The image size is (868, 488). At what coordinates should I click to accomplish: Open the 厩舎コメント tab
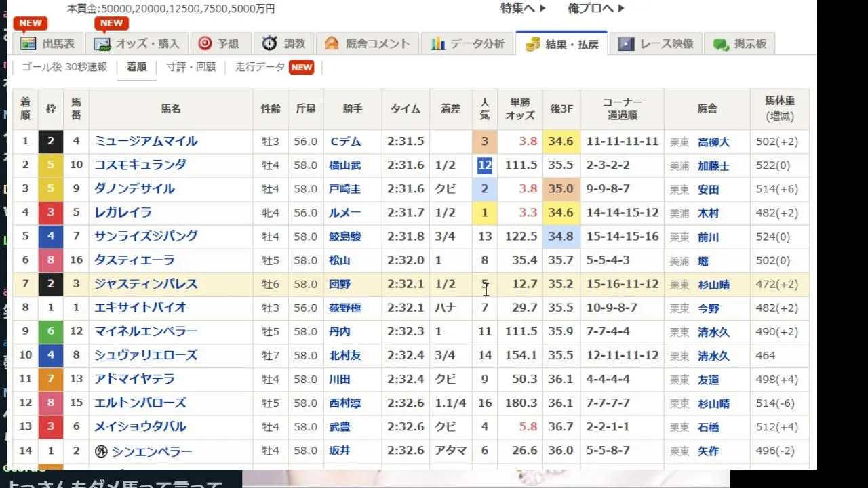point(367,43)
